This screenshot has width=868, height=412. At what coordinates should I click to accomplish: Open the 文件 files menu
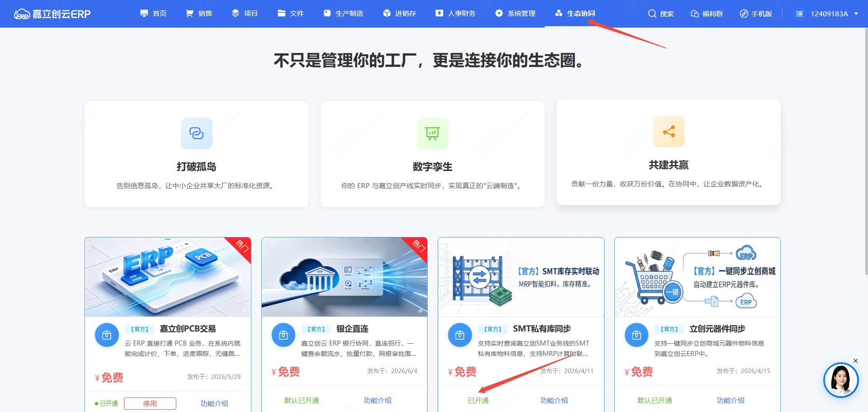pos(291,14)
